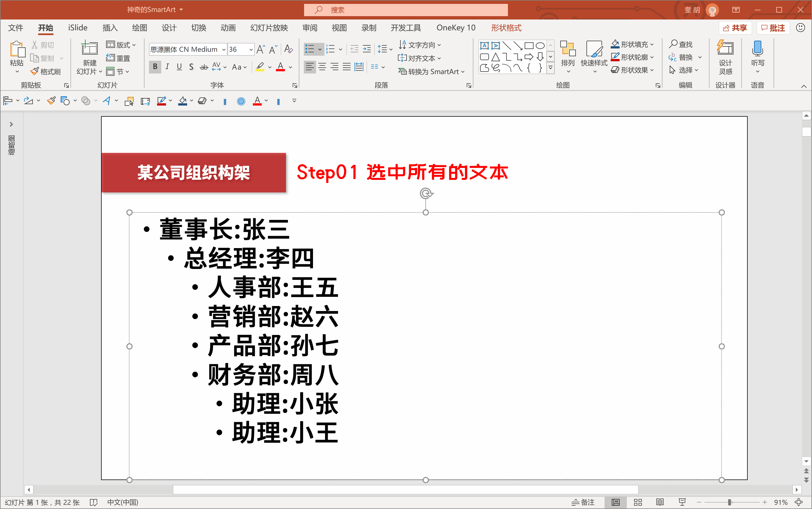Toggle bold formatting
The width and height of the screenshot is (812, 509).
click(x=155, y=67)
